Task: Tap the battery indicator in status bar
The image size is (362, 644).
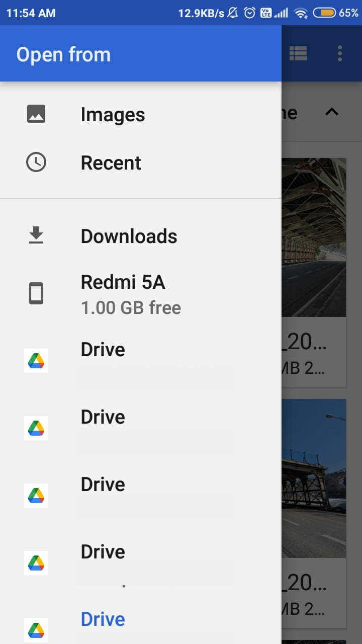Action: tap(324, 13)
